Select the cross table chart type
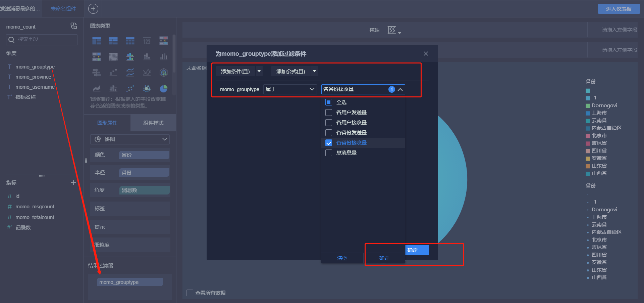 [x=113, y=41]
